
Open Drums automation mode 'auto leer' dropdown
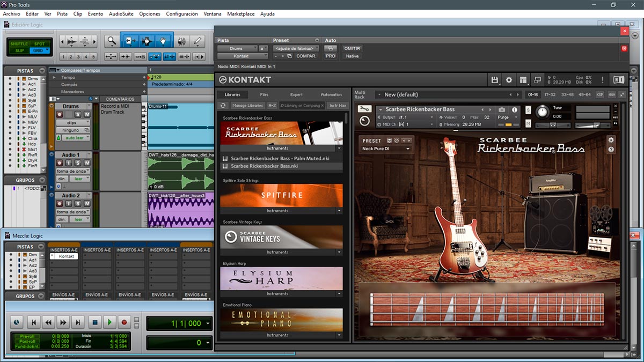tap(77, 138)
